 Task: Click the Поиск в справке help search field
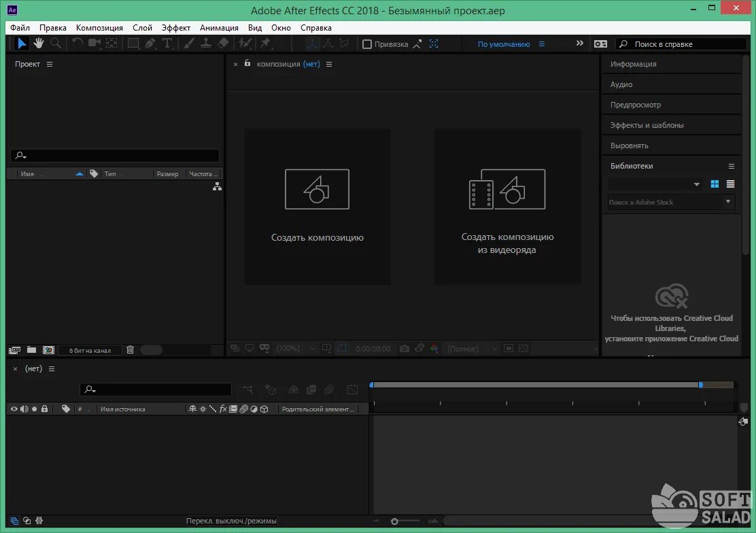(681, 44)
